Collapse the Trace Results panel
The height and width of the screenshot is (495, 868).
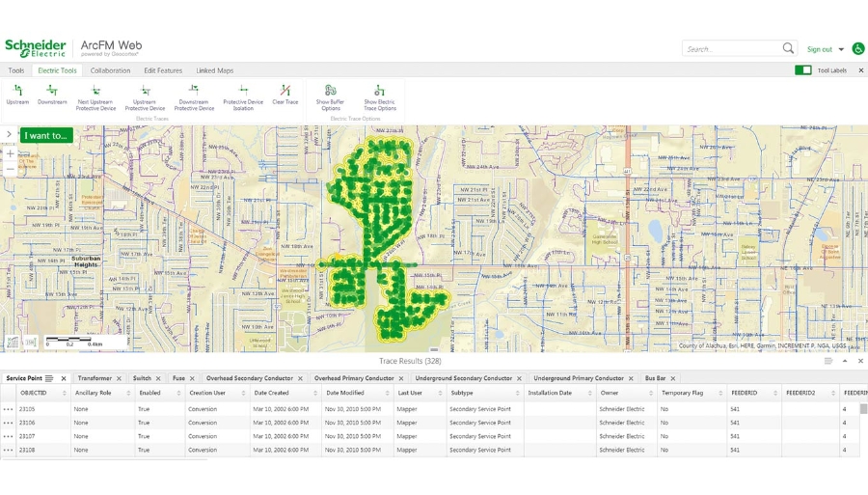tap(845, 361)
